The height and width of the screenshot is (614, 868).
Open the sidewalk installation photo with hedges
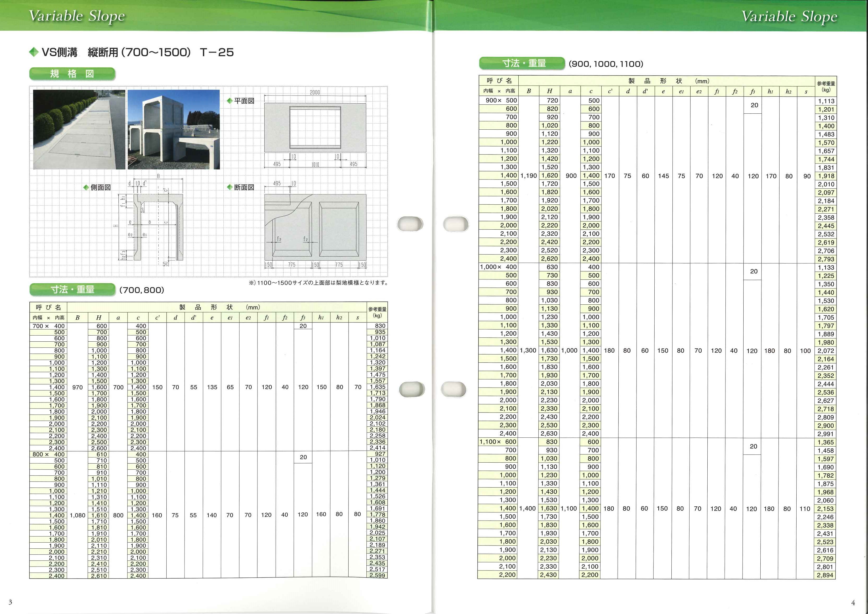pyautogui.click(x=79, y=129)
